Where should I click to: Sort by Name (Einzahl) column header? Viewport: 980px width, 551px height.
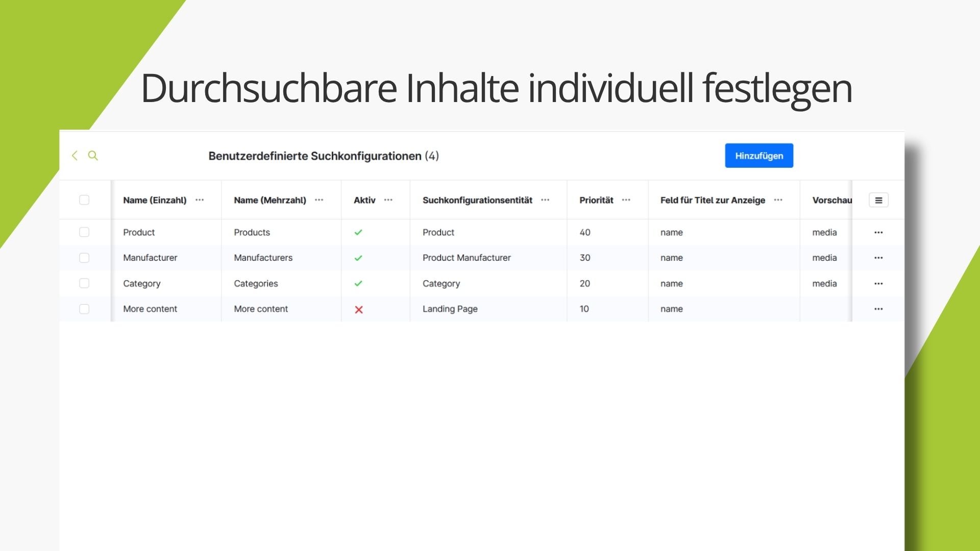pos(155,201)
